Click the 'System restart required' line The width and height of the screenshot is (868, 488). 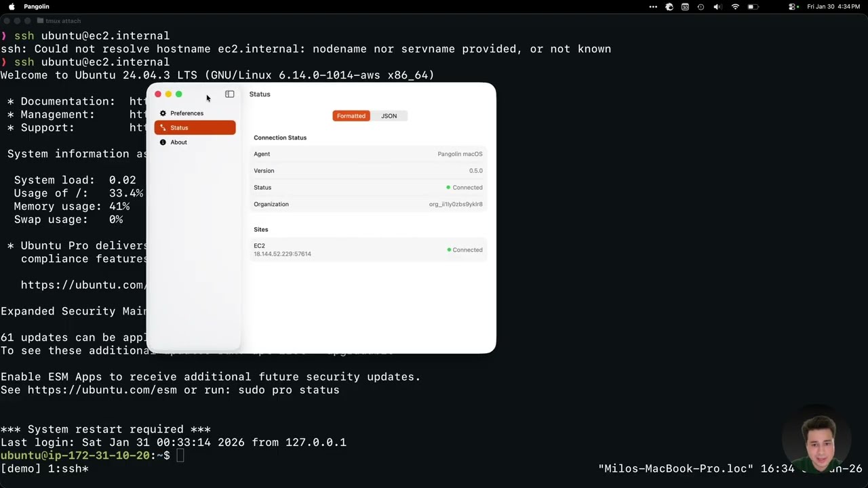[106, 429]
